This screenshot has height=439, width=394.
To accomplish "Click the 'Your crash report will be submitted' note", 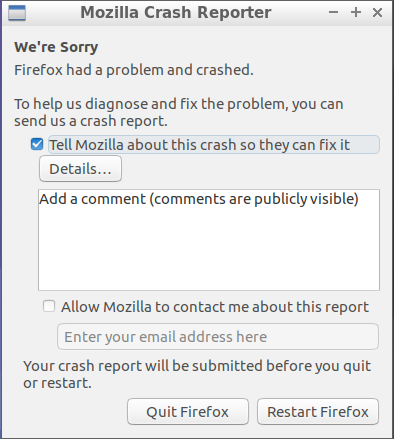I will [x=197, y=374].
